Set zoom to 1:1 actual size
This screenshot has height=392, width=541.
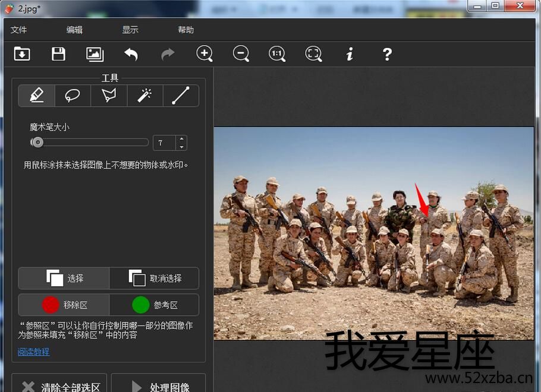277,54
